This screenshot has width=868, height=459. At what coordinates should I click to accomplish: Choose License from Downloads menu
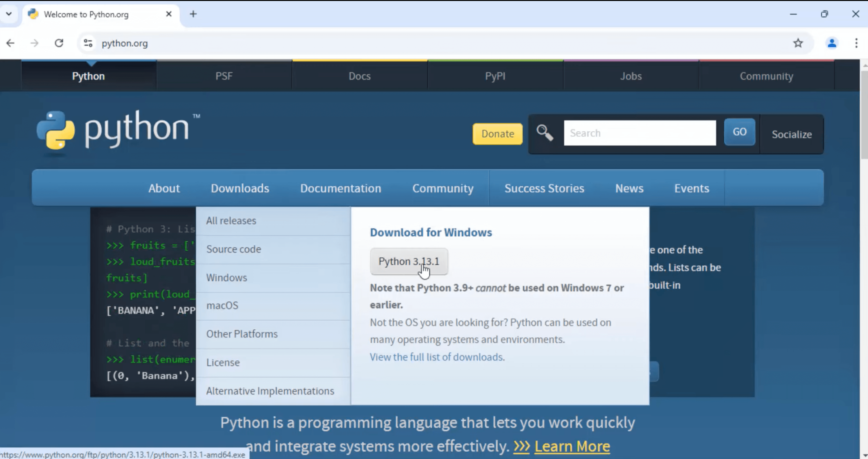[x=273, y=363]
